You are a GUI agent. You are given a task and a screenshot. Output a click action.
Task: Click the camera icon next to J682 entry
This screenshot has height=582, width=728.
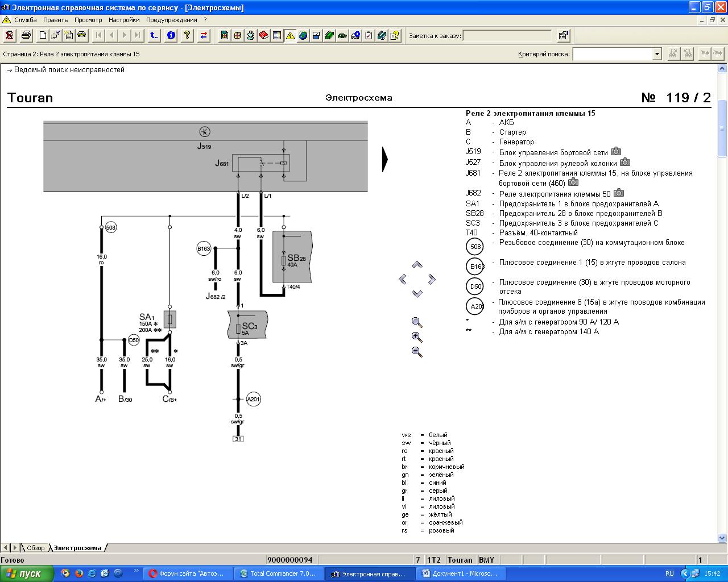(x=619, y=193)
